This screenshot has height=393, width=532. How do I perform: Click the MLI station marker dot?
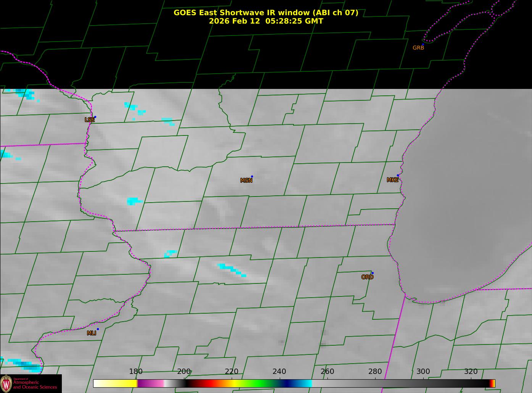(x=98, y=329)
